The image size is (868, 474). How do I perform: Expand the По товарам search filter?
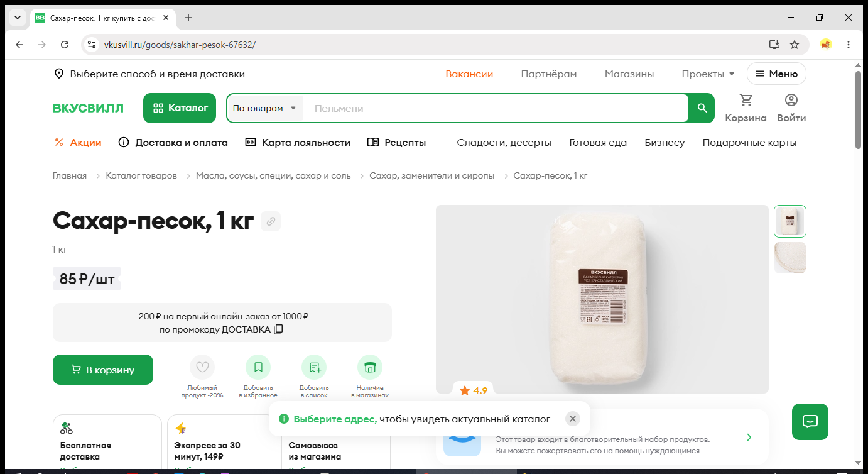click(264, 108)
